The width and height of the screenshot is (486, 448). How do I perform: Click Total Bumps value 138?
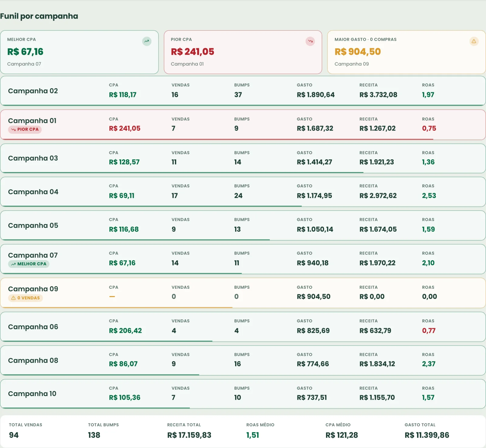pyautogui.click(x=94, y=435)
